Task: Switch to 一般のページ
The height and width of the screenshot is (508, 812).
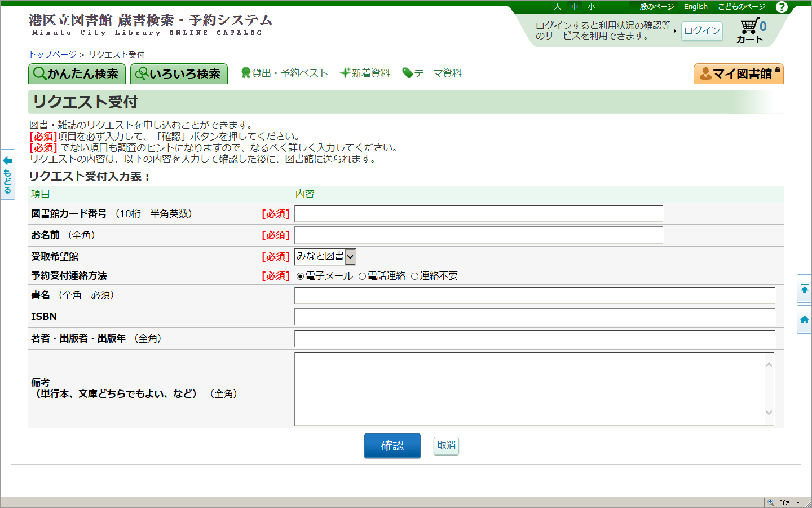Action: [x=654, y=7]
